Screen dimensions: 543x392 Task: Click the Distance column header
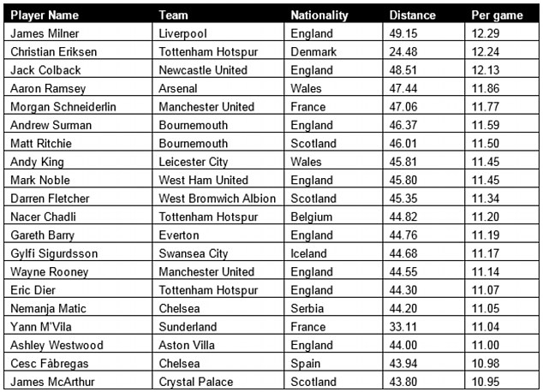click(x=424, y=15)
